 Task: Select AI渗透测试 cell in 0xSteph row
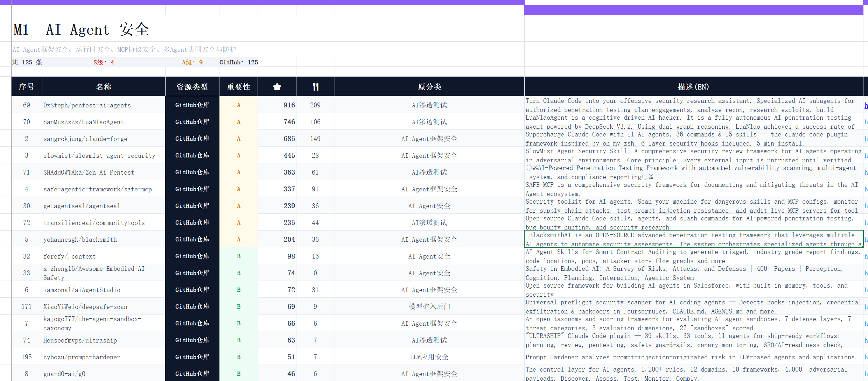(429, 105)
